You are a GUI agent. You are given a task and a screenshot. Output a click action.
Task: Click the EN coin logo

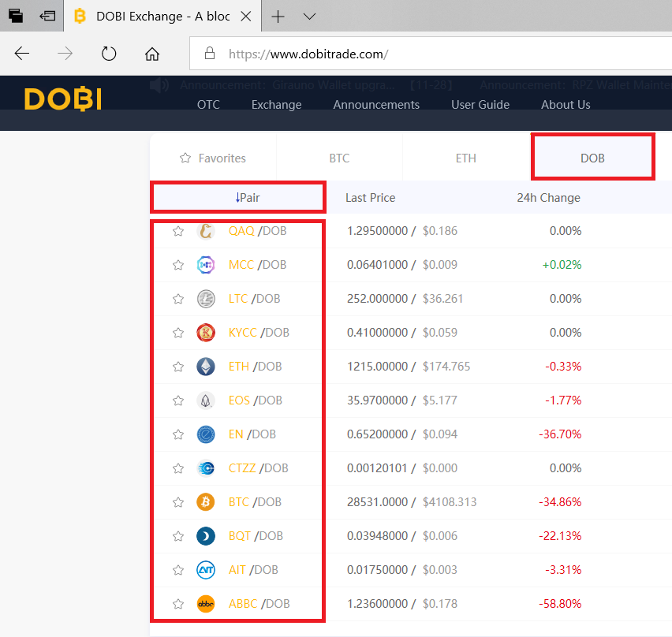(206, 434)
